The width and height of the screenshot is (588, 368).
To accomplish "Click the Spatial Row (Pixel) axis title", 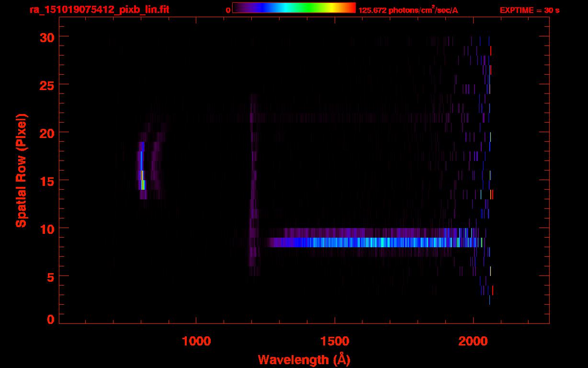I will (x=21, y=171).
